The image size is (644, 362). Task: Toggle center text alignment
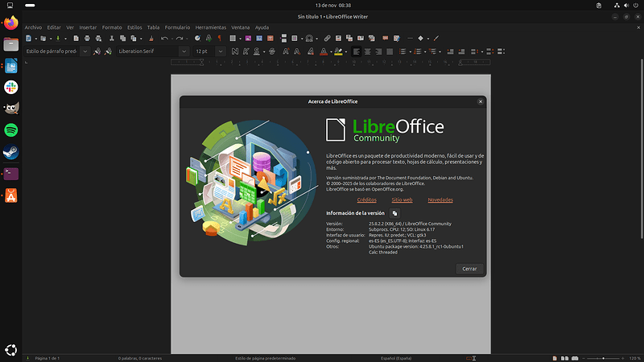[367, 51]
